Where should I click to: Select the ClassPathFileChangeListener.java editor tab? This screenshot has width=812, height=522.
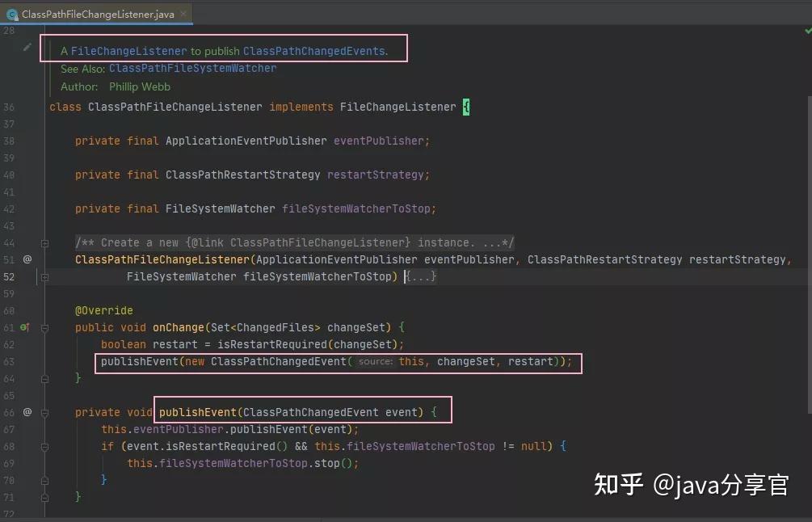(96, 14)
